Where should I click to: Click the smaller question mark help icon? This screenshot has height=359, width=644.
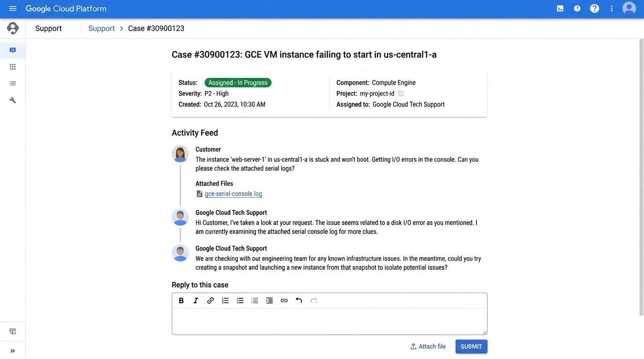click(577, 8)
